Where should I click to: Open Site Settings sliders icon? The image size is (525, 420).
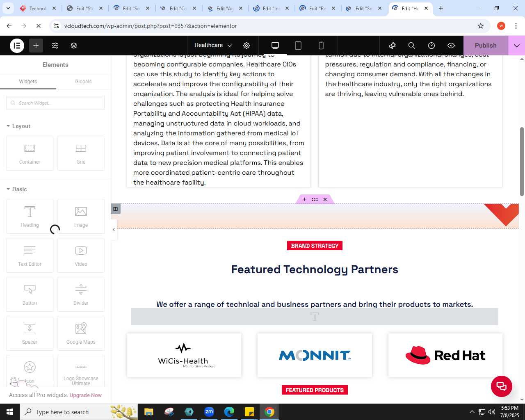[55, 46]
